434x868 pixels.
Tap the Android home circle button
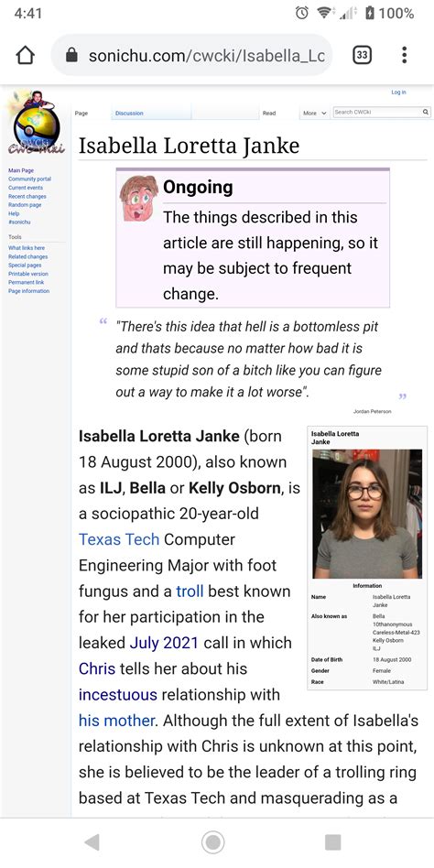pyautogui.click(x=212, y=842)
